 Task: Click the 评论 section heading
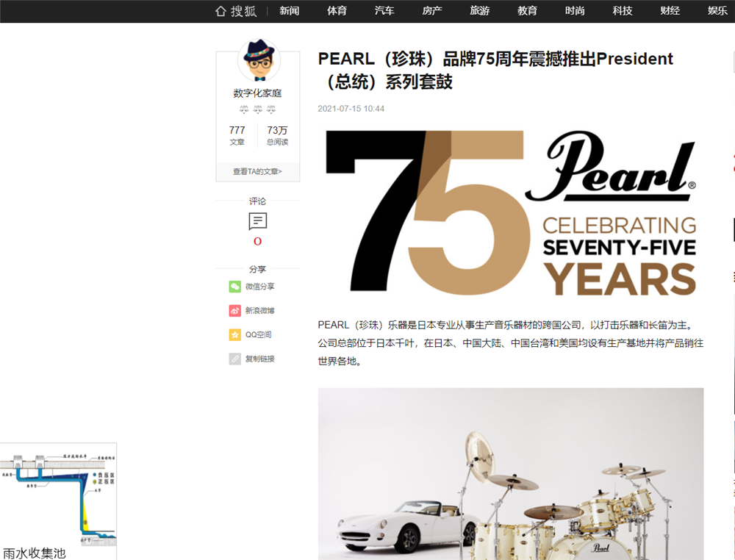[x=257, y=201]
